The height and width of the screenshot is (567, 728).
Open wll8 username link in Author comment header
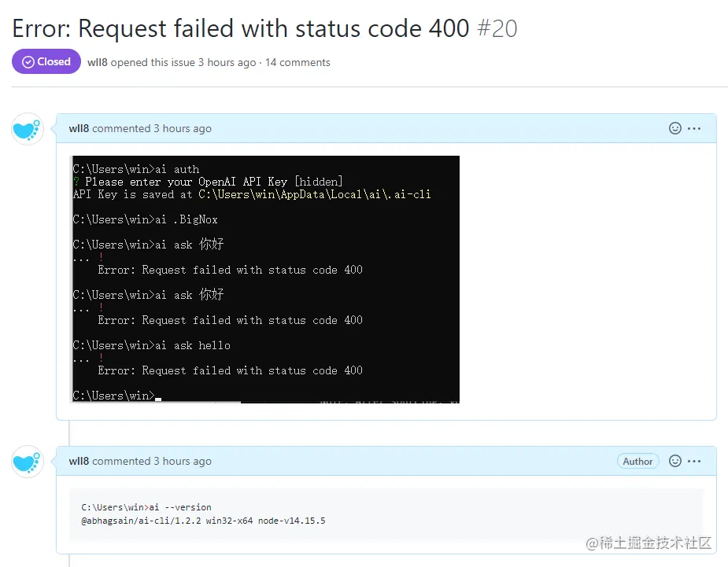click(79, 461)
